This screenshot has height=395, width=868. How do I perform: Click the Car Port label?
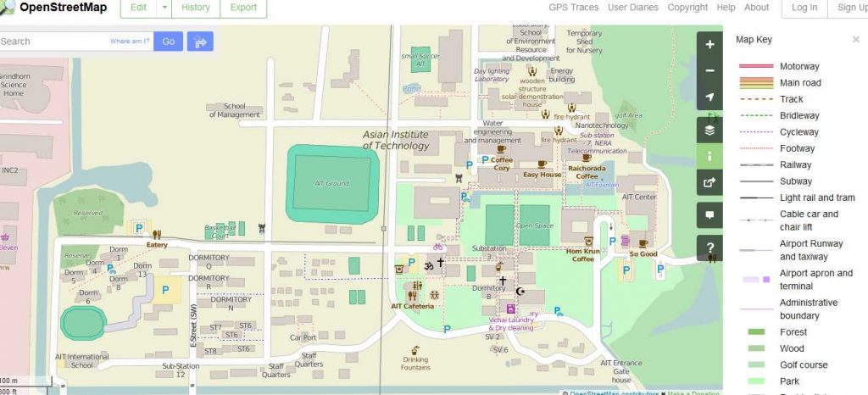tap(303, 337)
